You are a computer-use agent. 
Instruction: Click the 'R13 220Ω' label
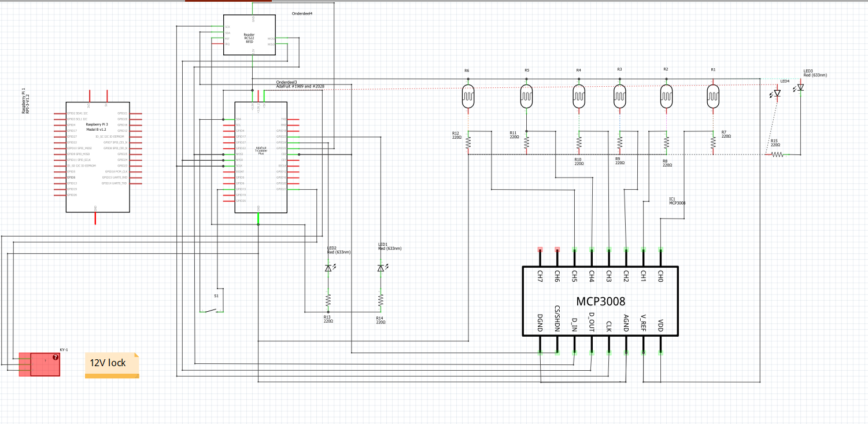(x=327, y=319)
